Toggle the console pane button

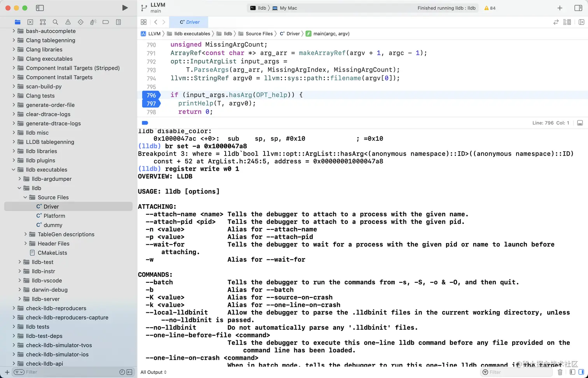point(581,372)
